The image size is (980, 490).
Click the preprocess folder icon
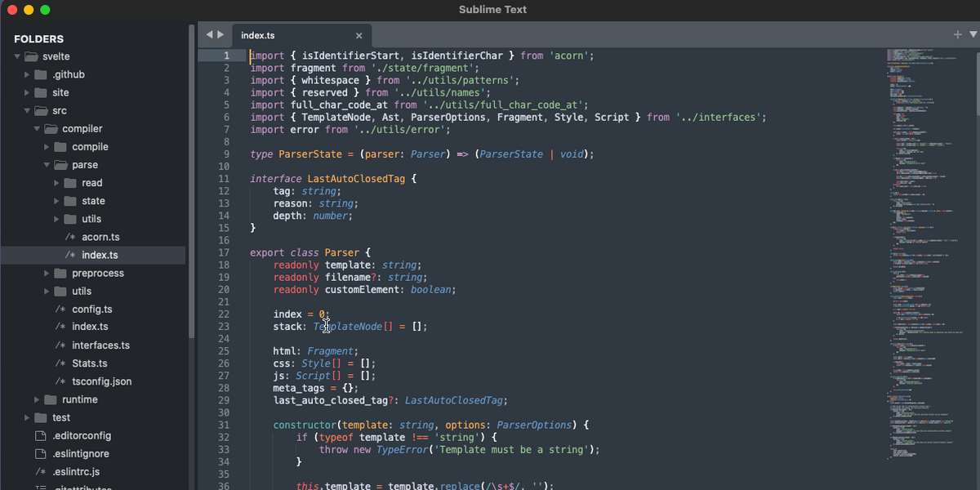point(60,274)
